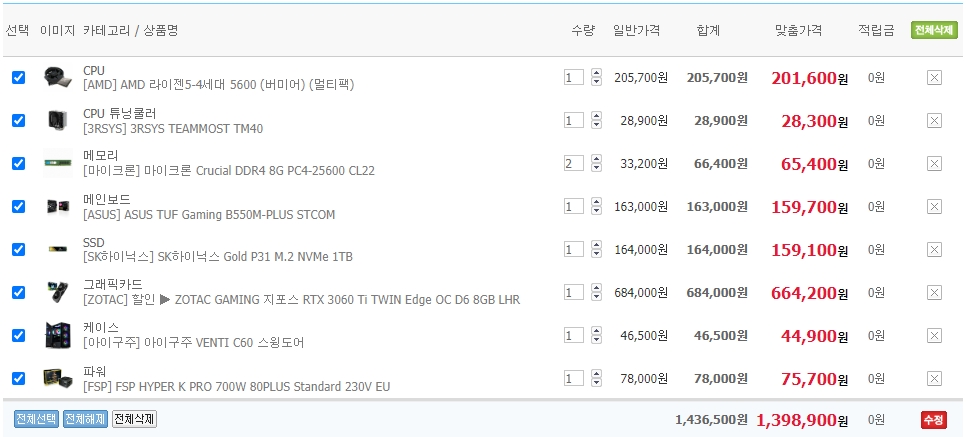Click the 적립금 column header
This screenshot has height=437, width=966.
coord(876,30)
